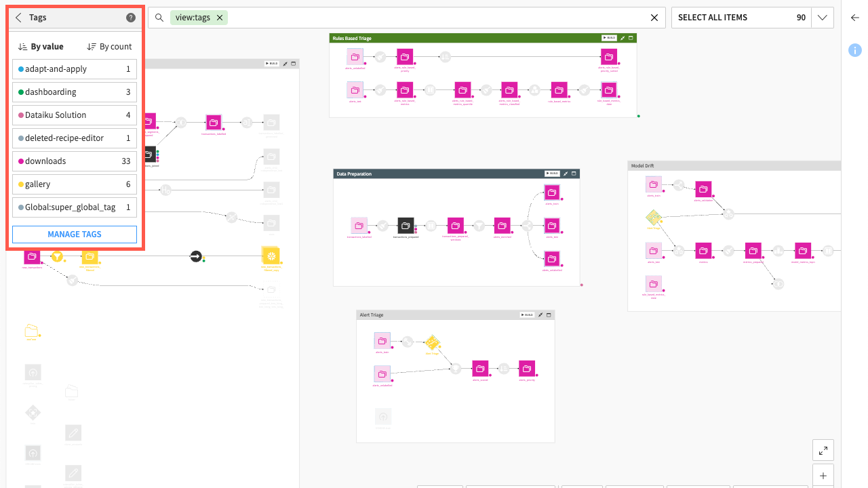Viewport: 868px width, 488px height.
Task: Toggle the Dataiku Solution tag filter
Action: 75,115
